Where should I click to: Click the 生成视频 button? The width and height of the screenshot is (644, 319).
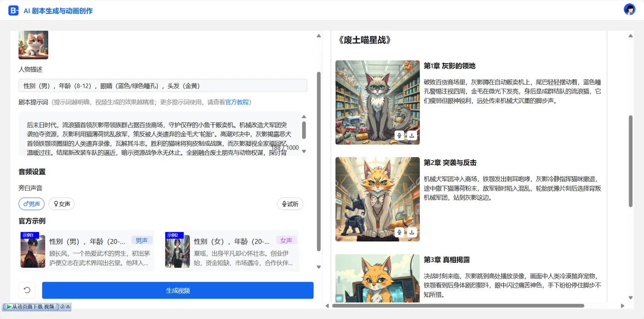point(178,290)
